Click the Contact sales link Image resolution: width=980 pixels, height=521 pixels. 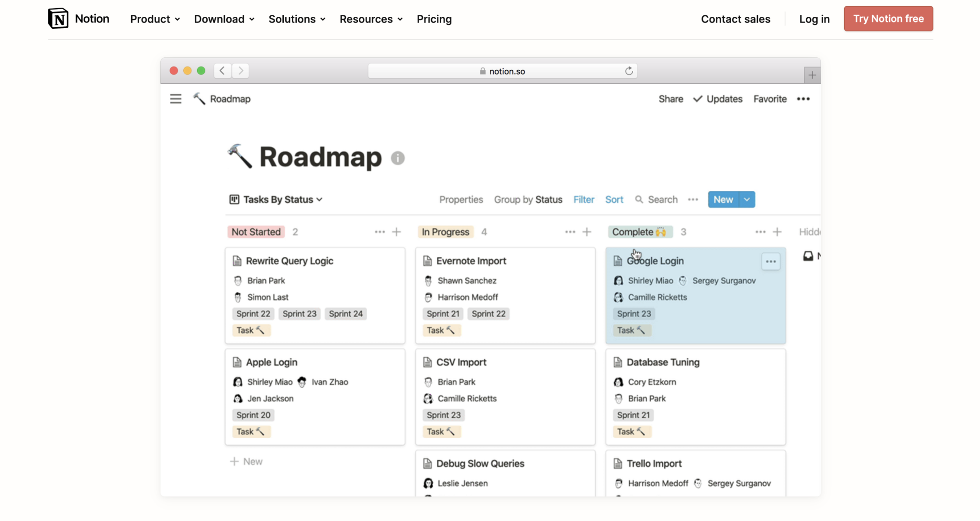point(735,19)
